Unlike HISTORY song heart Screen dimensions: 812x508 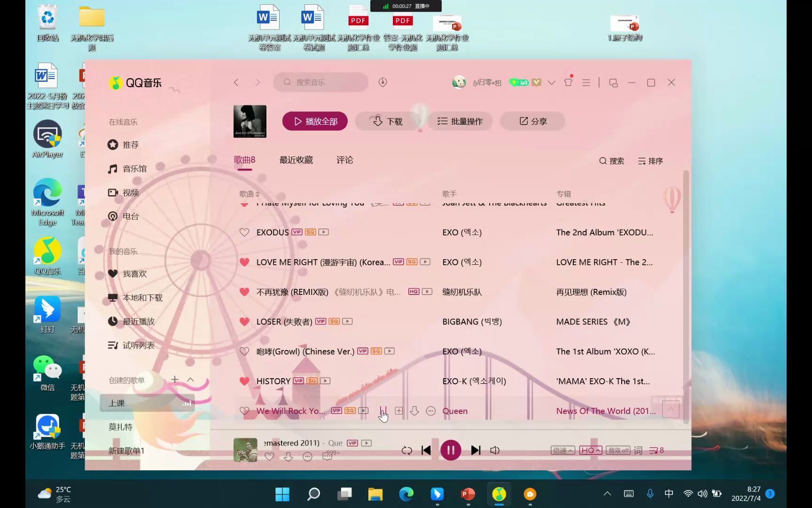point(244,381)
